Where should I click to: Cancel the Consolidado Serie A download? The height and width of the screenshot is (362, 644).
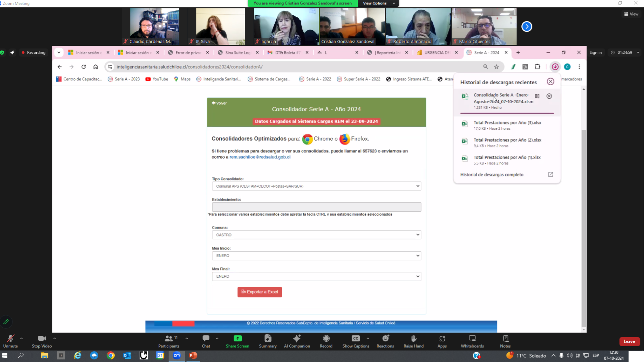[x=549, y=96]
